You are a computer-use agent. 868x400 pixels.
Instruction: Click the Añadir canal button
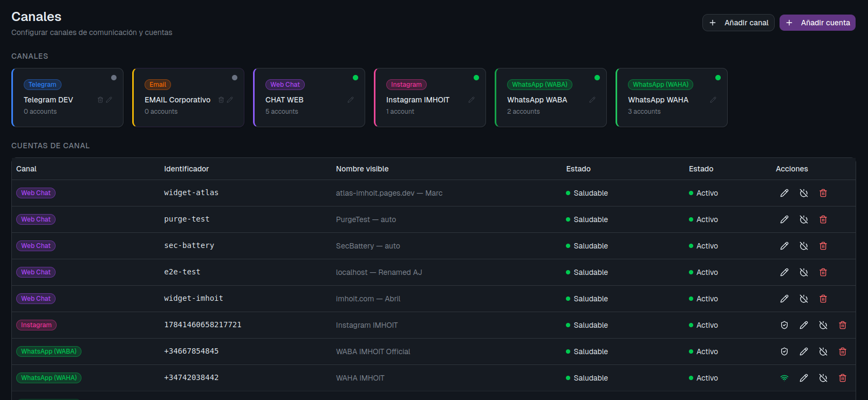[739, 23]
